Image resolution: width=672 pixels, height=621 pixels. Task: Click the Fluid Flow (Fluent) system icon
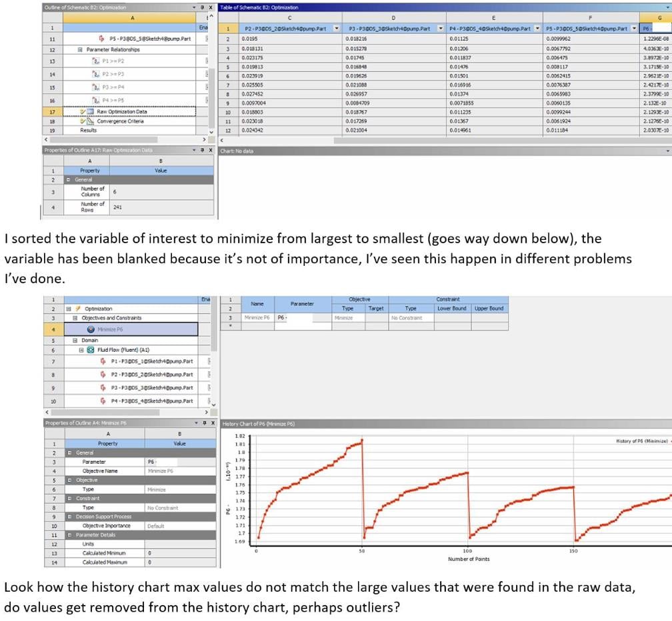tap(89, 350)
